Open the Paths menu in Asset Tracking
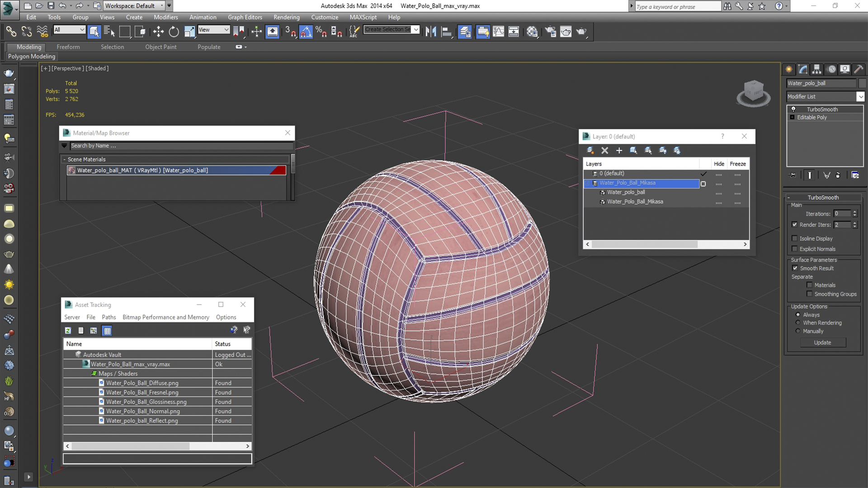 (x=108, y=317)
